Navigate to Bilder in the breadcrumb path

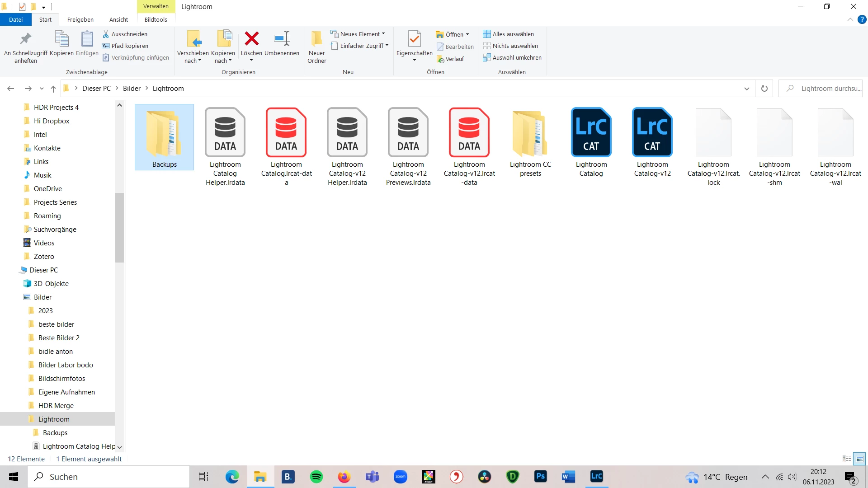point(132,89)
